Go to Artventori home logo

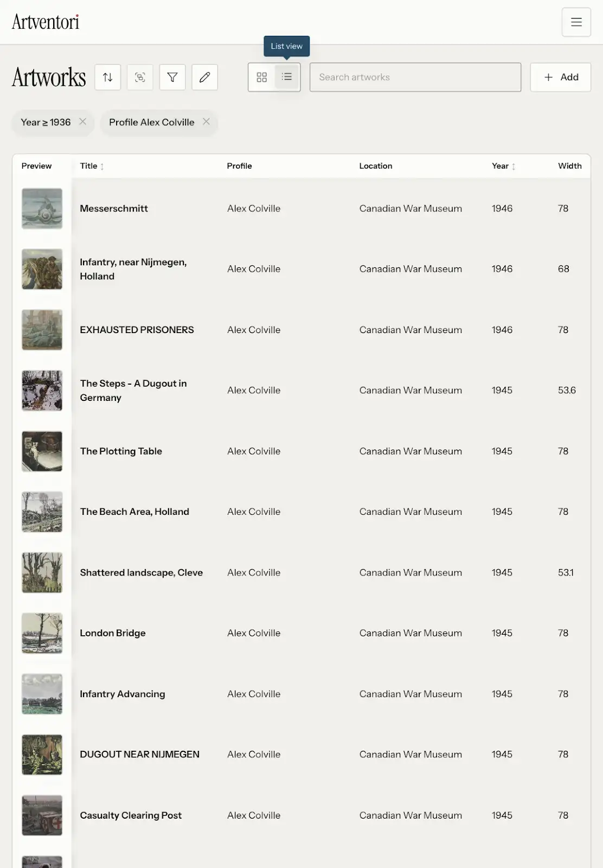[46, 22]
